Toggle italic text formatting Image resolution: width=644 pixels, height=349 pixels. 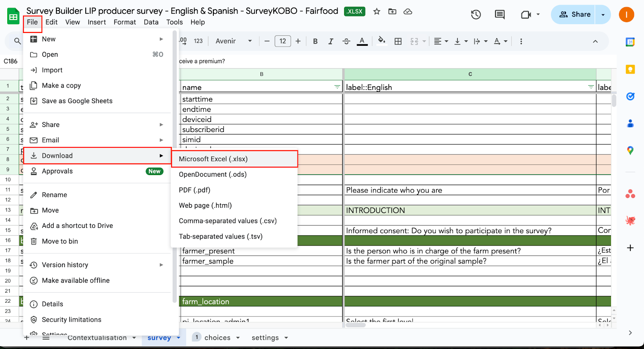[x=330, y=41]
